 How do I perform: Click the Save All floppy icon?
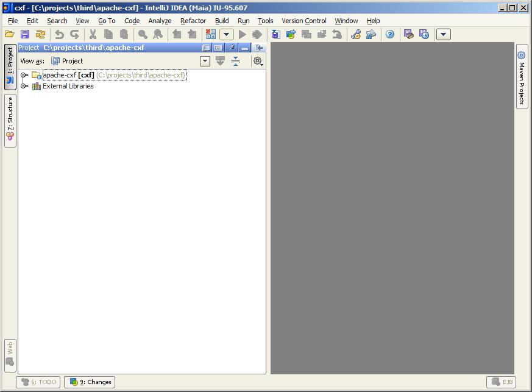(x=25, y=34)
